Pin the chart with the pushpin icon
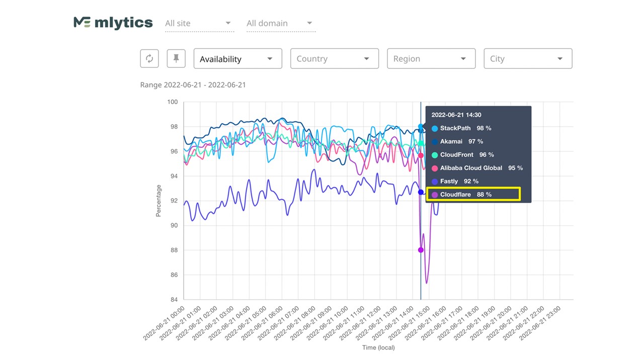Image resolution: width=644 pixels, height=362 pixels. pos(176,58)
